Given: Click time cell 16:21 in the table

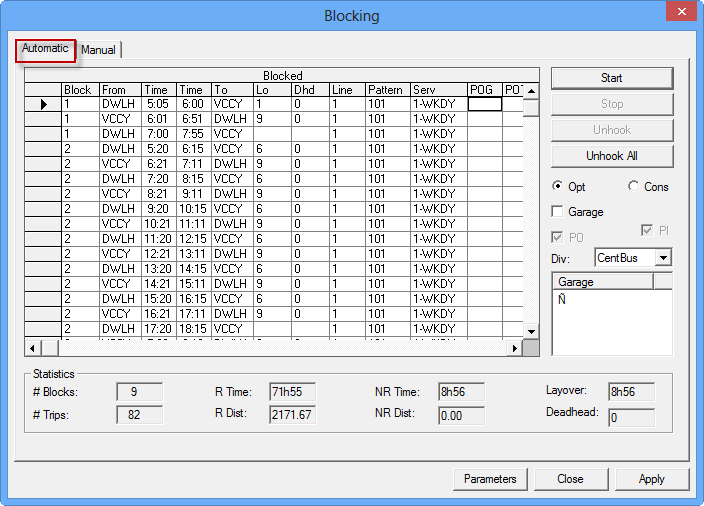Looking at the screenshot, I should pos(159,314).
